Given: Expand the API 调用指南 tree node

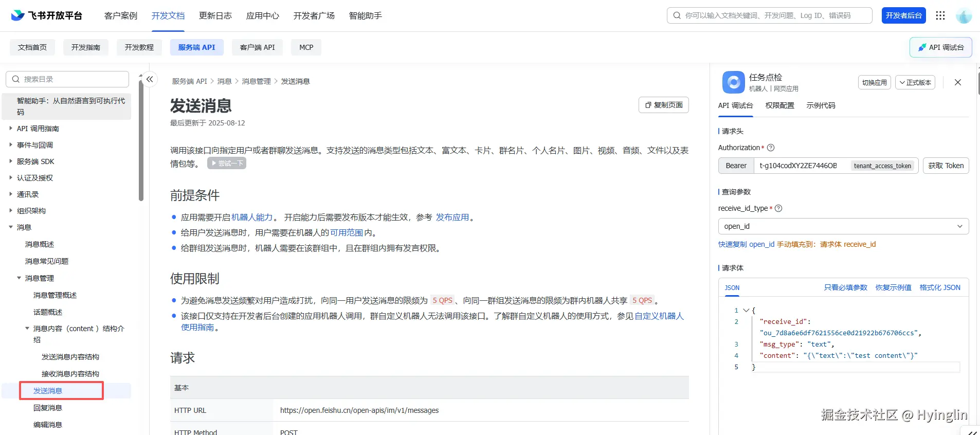Looking at the screenshot, I should [11, 129].
